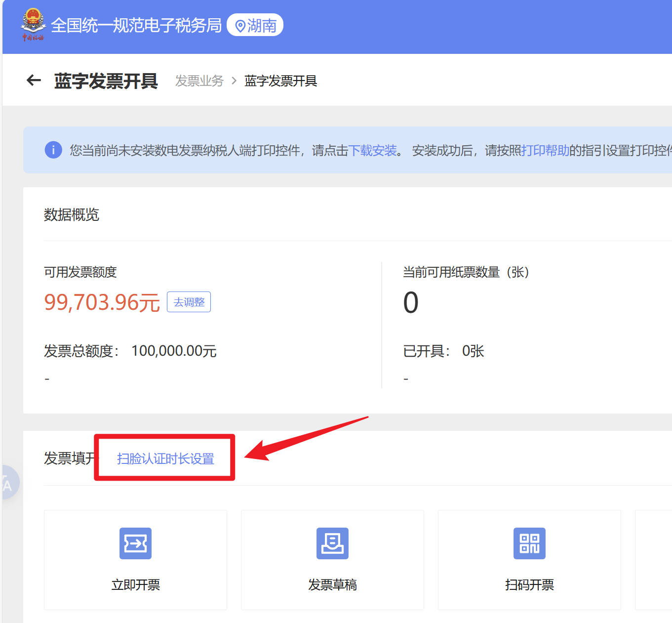The width and height of the screenshot is (672, 623).
Task: Click the 100,000.00元 total quota value
Action: click(x=174, y=351)
